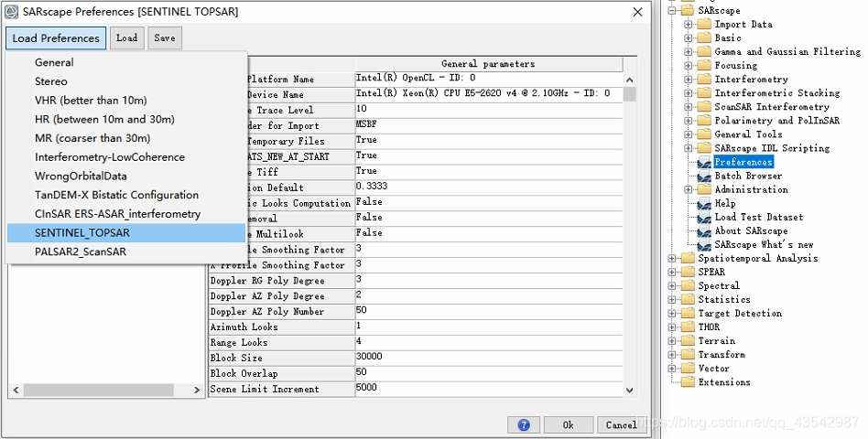Click the Focusing folder icon
868x439 pixels.
point(704,66)
